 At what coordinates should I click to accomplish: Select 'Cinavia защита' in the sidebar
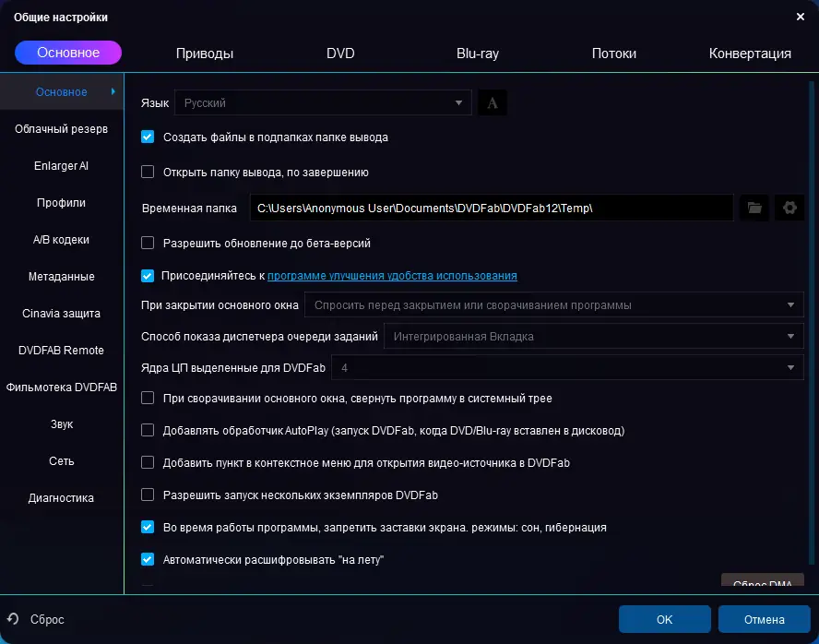61,314
